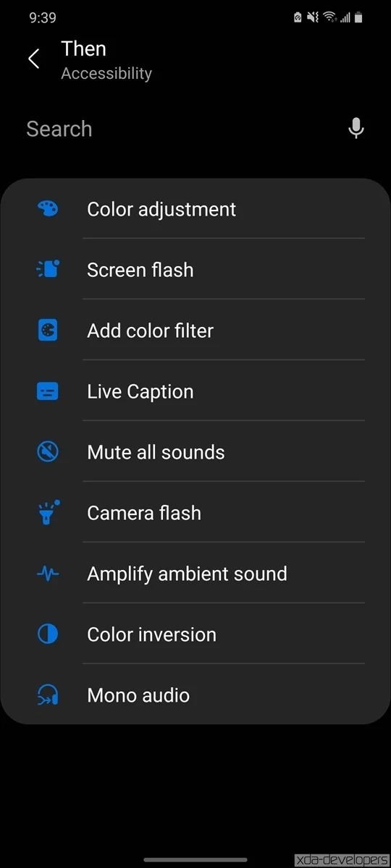Select Mute all sounds

(x=195, y=452)
